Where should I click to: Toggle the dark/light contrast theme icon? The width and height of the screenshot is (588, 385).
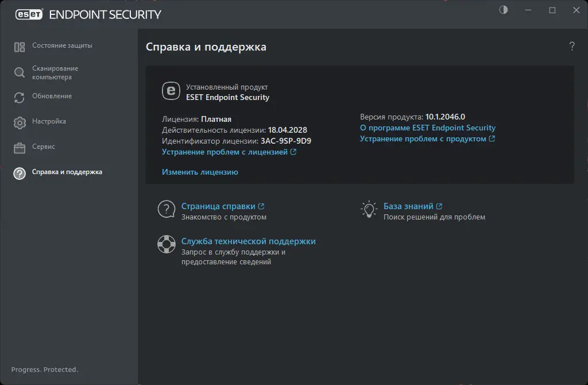click(504, 10)
